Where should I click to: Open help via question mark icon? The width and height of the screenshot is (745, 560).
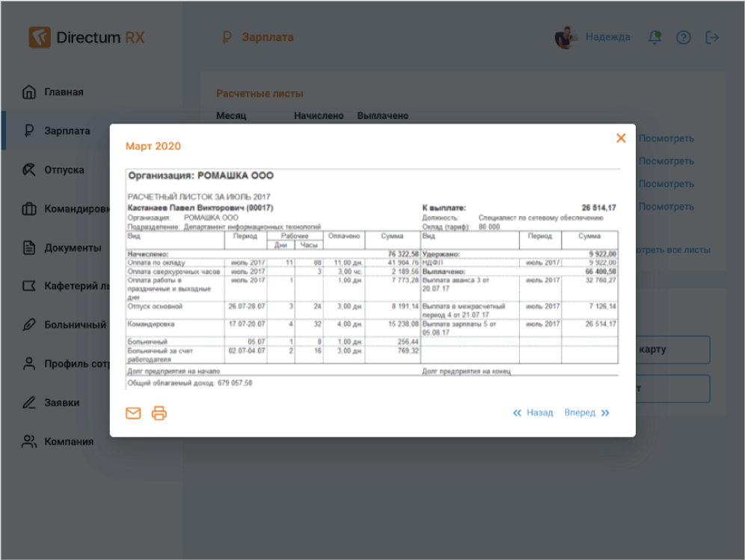pyautogui.click(x=683, y=37)
